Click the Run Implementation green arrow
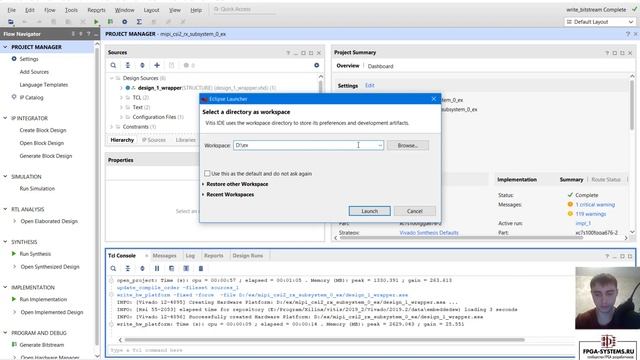 (14, 299)
